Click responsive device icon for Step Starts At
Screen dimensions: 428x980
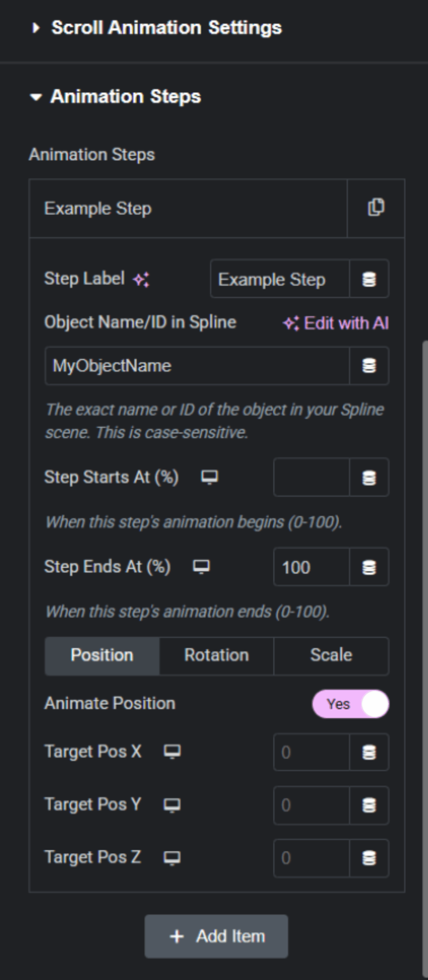coord(209,477)
